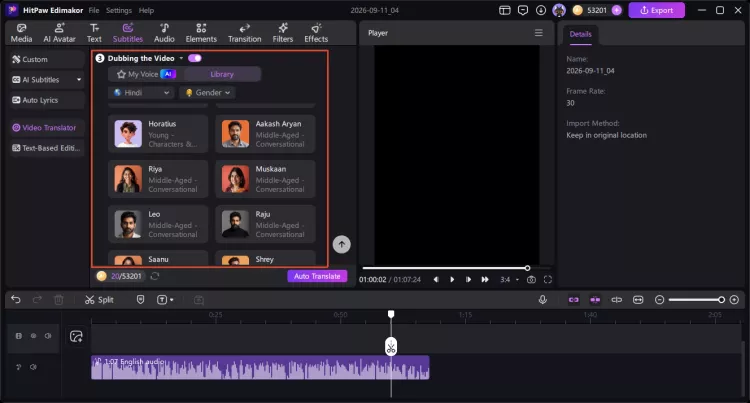Select Video Translator in sidebar
Image resolution: width=750 pixels, height=403 pixels.
coord(46,128)
